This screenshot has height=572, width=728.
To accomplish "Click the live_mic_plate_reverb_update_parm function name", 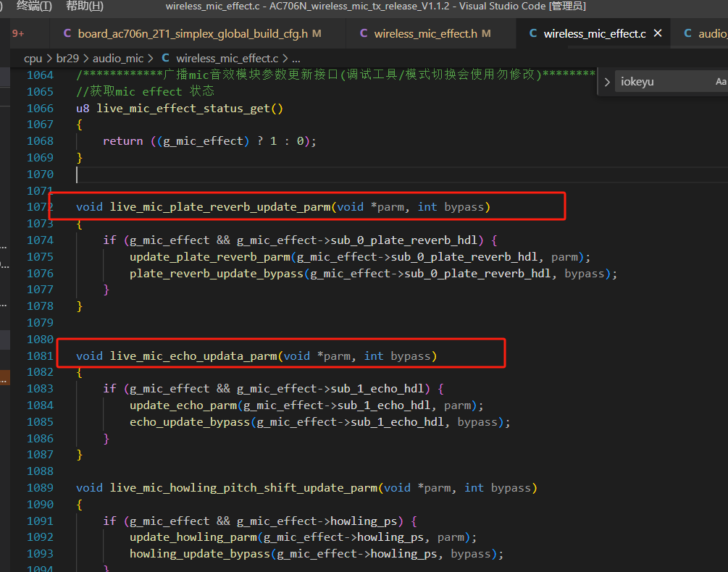I will (220, 207).
